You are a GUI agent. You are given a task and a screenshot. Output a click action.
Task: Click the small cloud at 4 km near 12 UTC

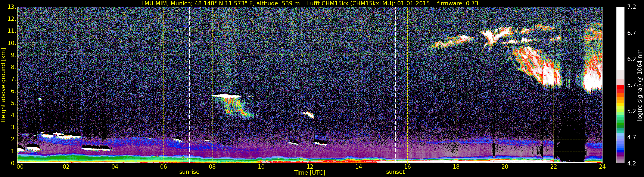pyautogui.click(x=308, y=115)
